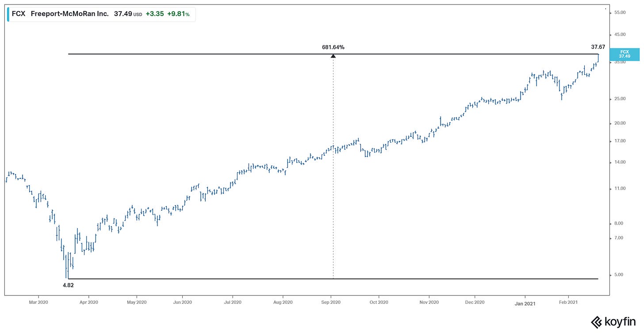This screenshot has width=644, height=333.
Task: Click the 4.82 low value label
Action: coord(68,286)
